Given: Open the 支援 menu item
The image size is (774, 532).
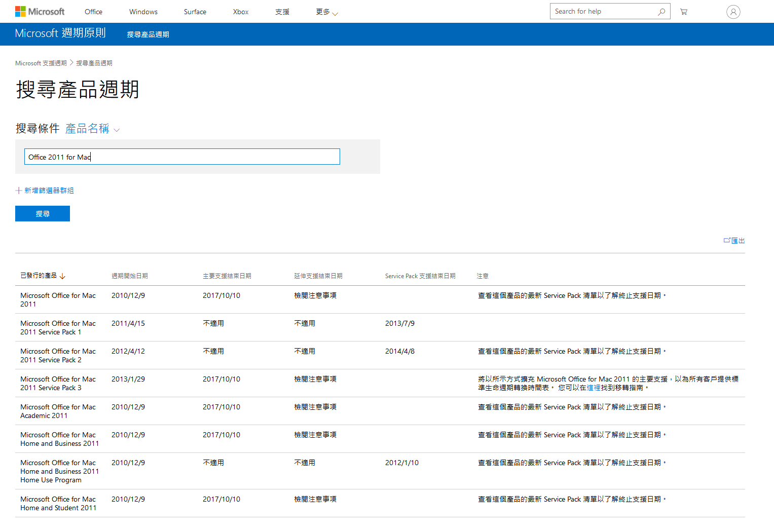Looking at the screenshot, I should (x=282, y=12).
